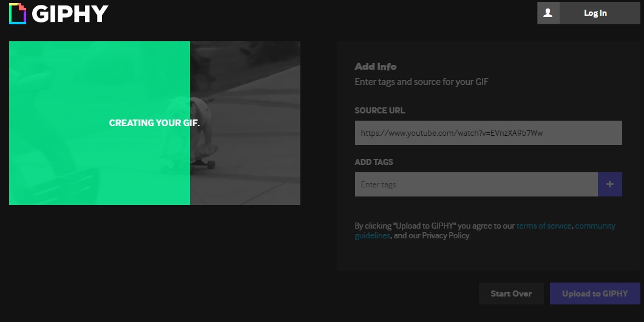Click the user profile avatar icon
Viewport: 644px width, 322px height.
(548, 13)
